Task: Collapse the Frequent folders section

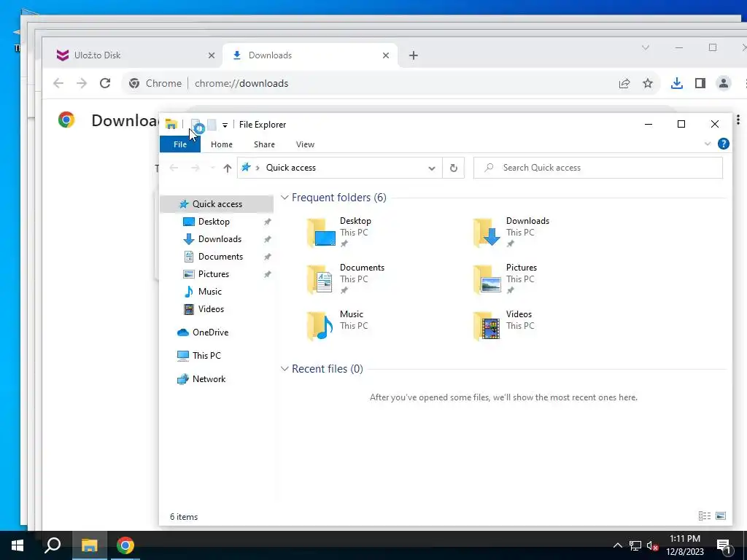Action: 285,197
